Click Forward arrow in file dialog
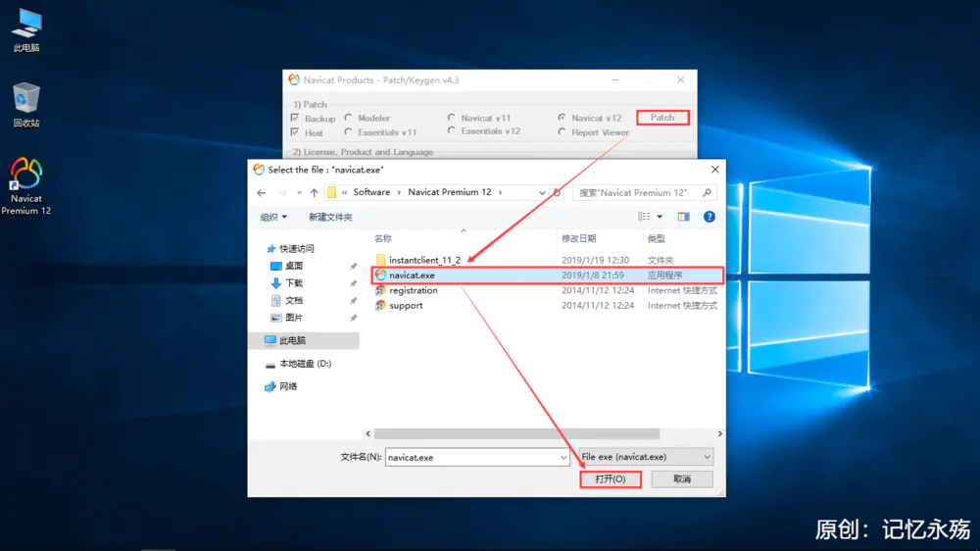 pyautogui.click(x=282, y=192)
